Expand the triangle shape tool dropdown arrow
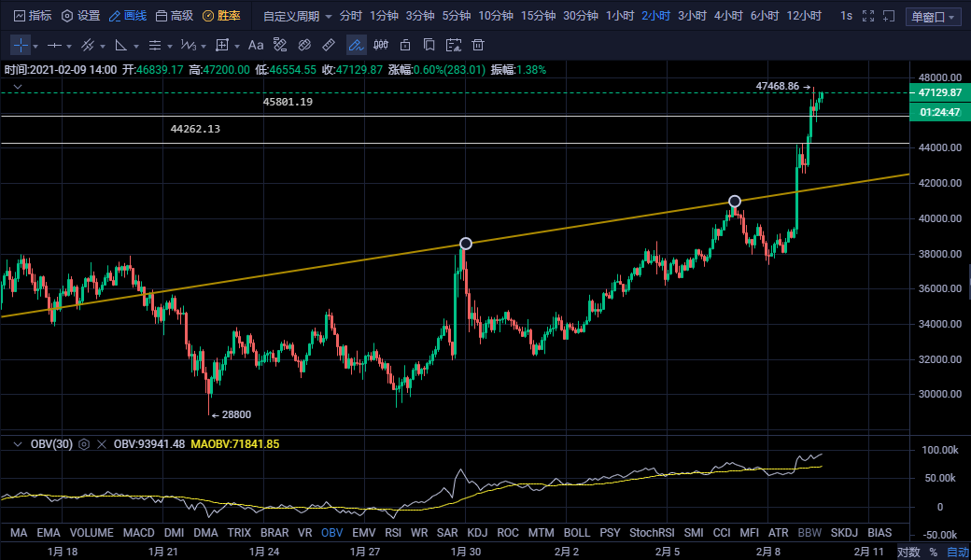Image resolution: width=971 pixels, height=560 pixels. (x=136, y=47)
